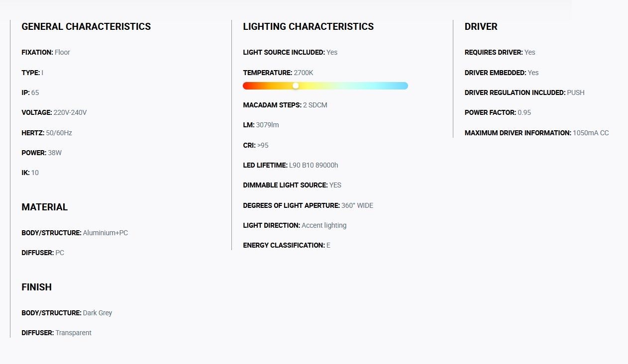Click the Power: 38W line
The width and height of the screenshot is (628, 364).
(42, 153)
